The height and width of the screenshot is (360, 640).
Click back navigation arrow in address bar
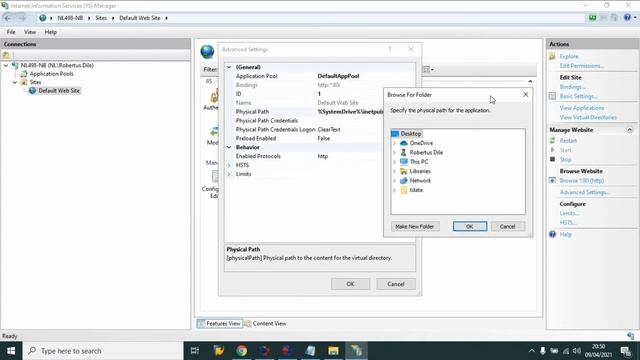(8, 18)
